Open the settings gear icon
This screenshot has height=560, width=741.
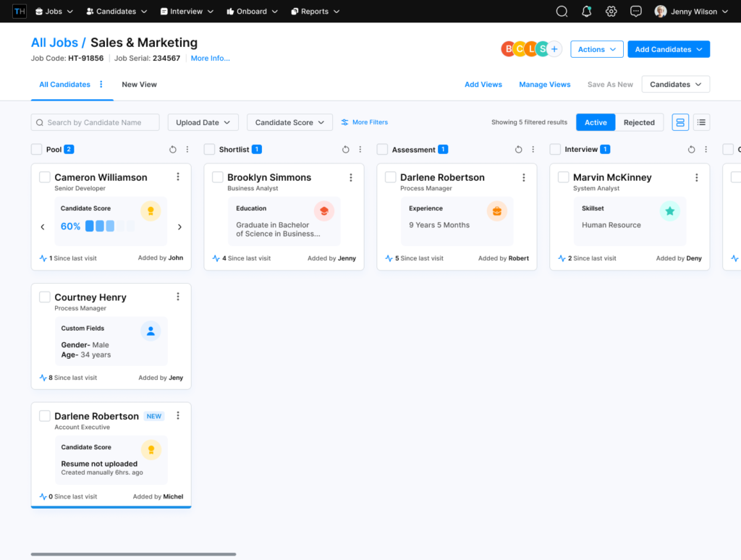tap(611, 11)
